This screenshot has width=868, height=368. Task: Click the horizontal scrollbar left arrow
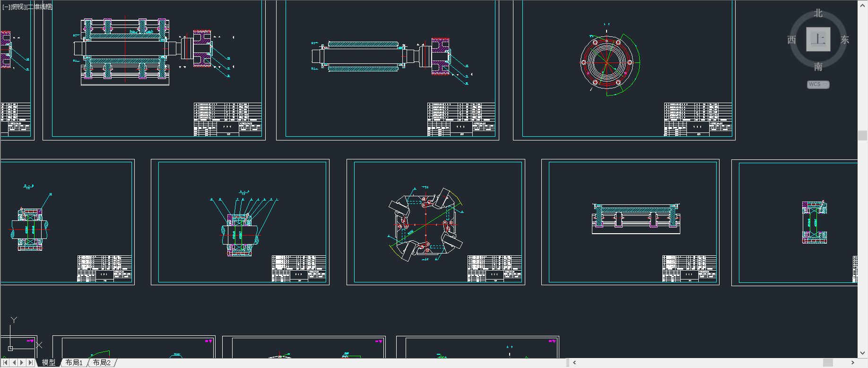tap(574, 363)
